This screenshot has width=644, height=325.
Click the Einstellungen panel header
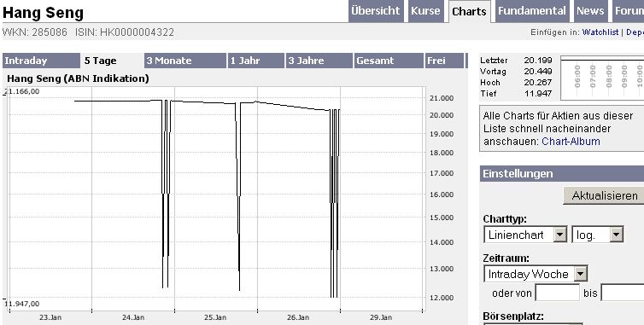tap(562, 173)
